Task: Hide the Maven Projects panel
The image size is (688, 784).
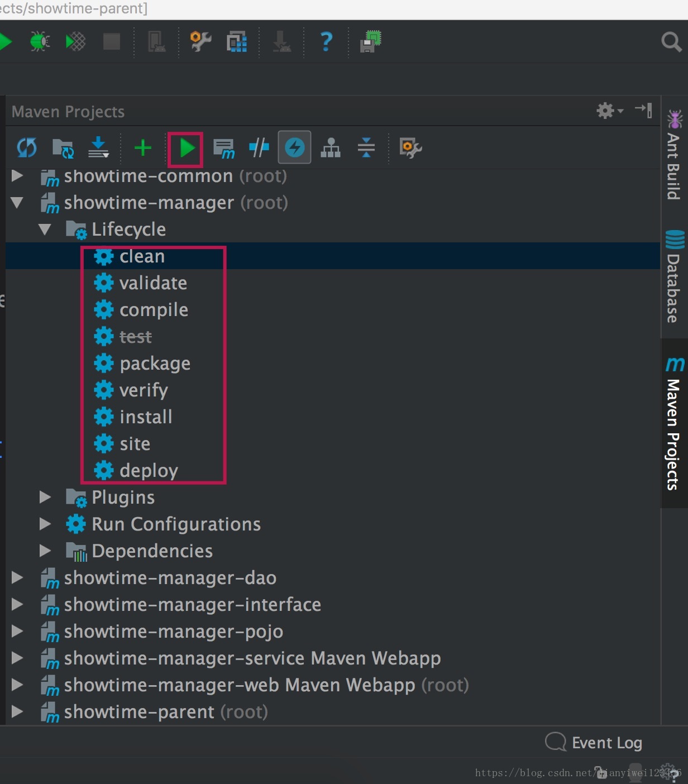Action: click(x=644, y=110)
